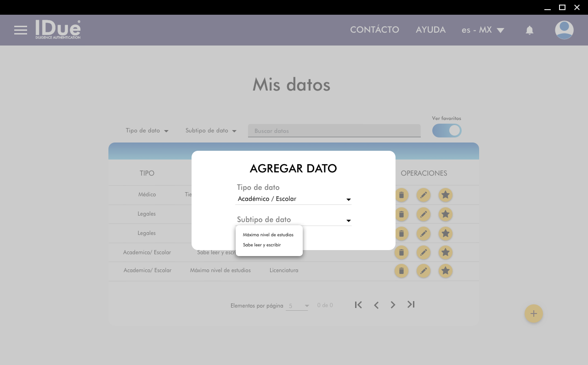Go to the last page of results

point(411,305)
